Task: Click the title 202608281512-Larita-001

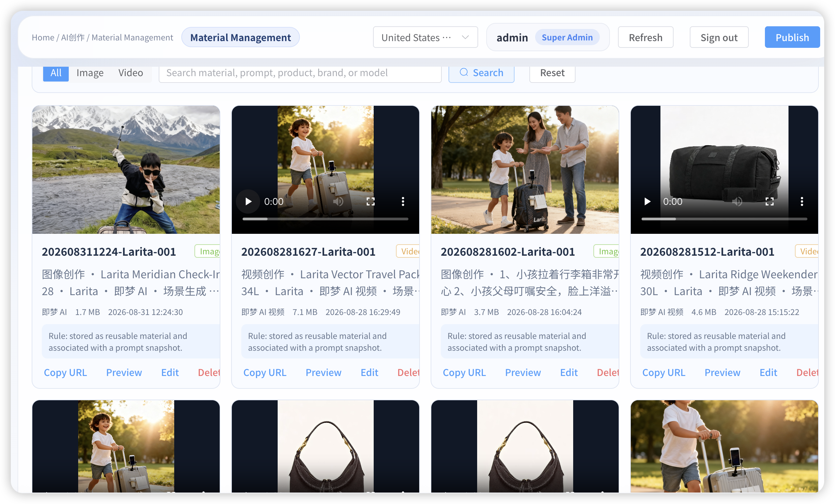Action: pyautogui.click(x=708, y=252)
